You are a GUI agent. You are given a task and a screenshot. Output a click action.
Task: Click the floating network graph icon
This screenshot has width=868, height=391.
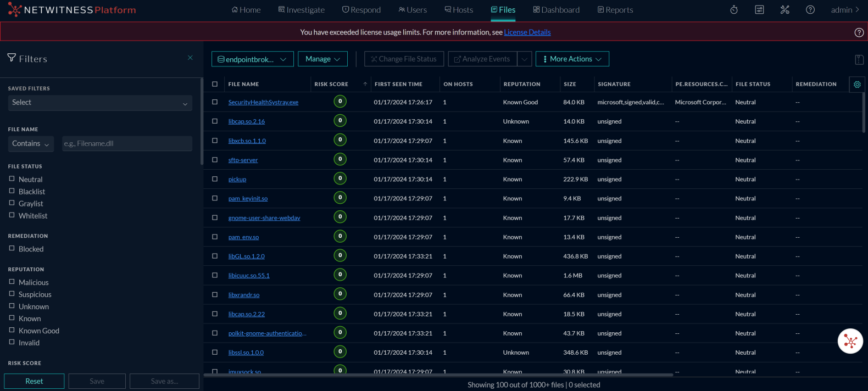click(x=850, y=341)
